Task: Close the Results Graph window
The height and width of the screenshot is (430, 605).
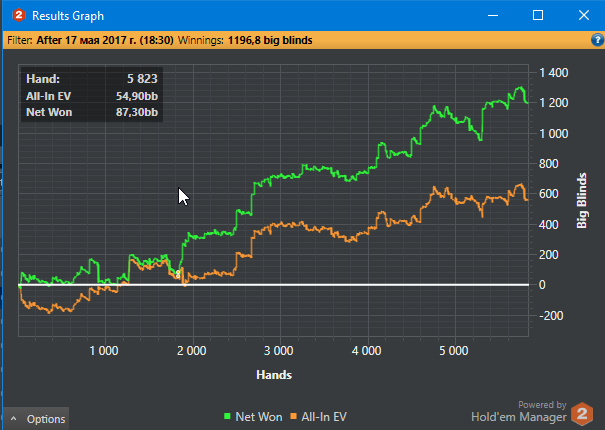Action: (584, 15)
